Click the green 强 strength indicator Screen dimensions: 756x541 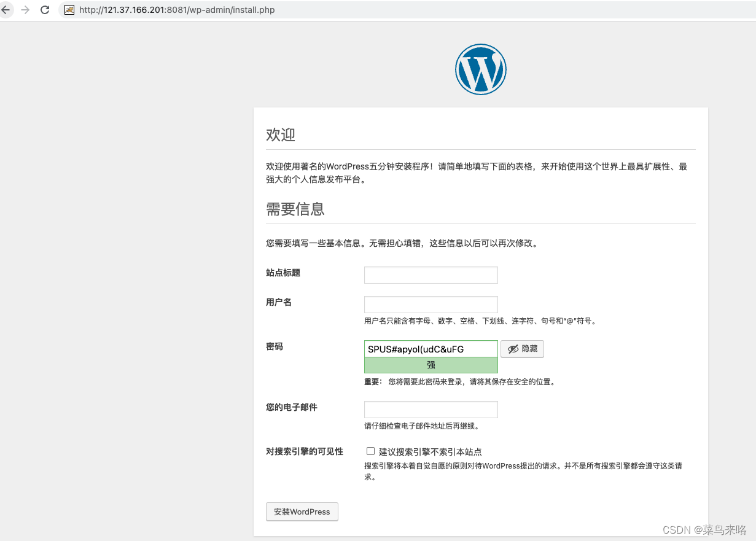coord(431,365)
